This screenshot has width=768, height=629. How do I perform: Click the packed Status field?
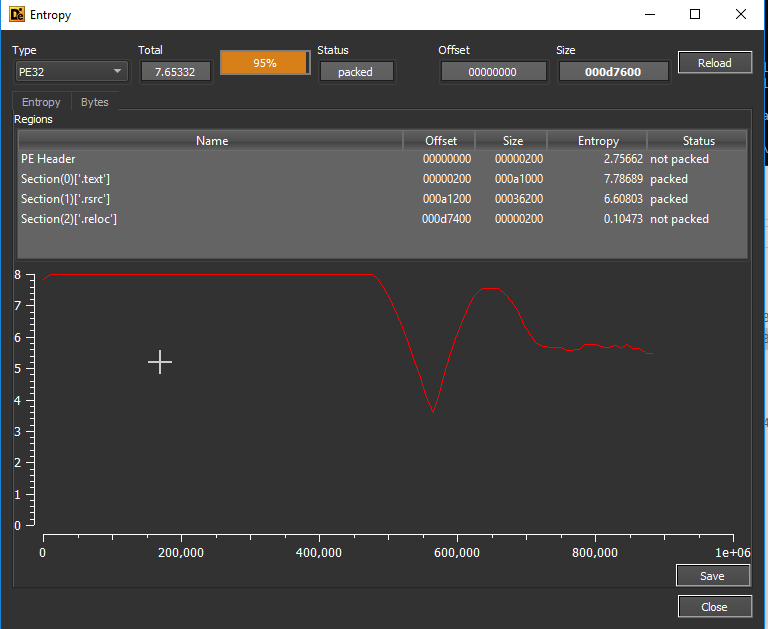pos(356,72)
